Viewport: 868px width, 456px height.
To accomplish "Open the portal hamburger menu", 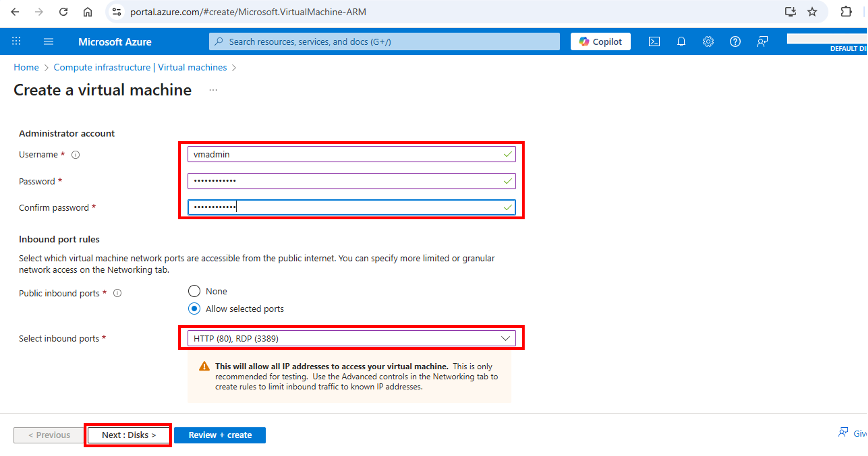I will [49, 41].
